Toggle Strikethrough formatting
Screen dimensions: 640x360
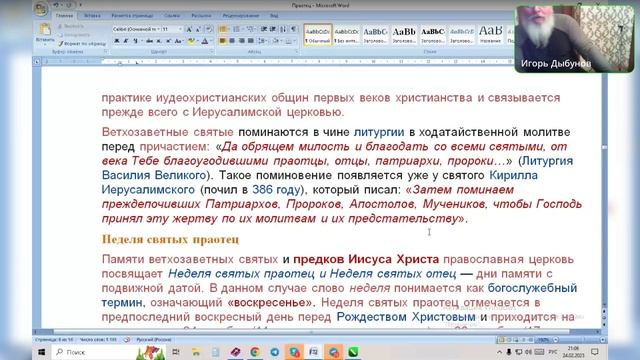coord(149,41)
